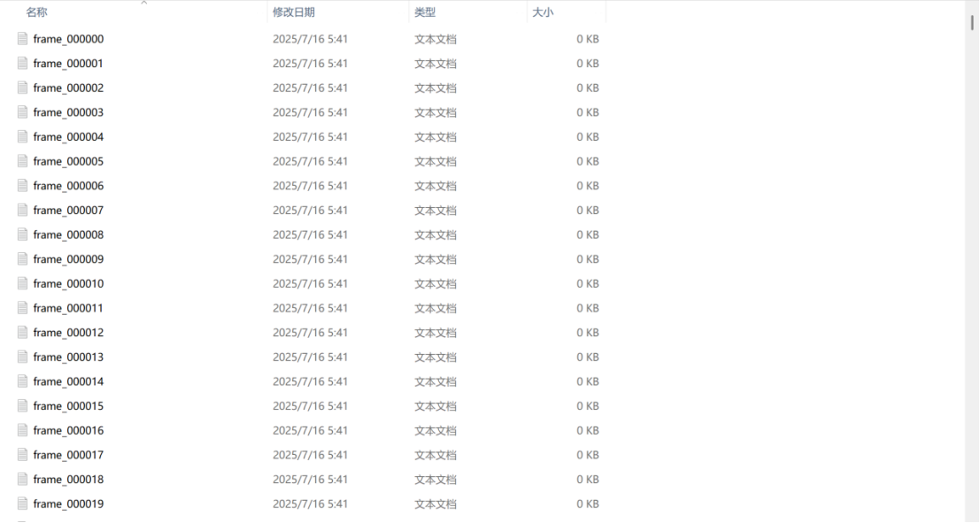This screenshot has height=523, width=980.
Task: Click the 类型 column header
Action: (x=425, y=12)
